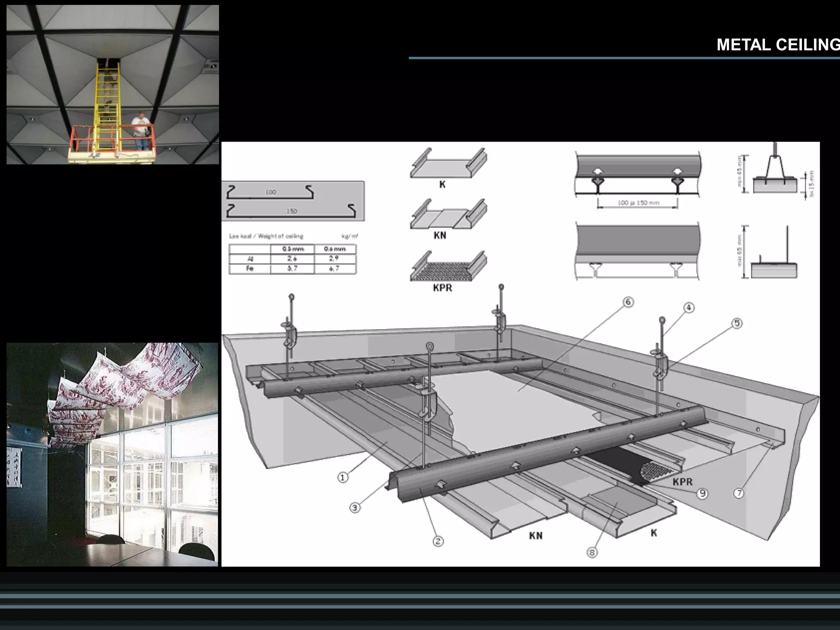Screen dimensions: 840x630
Task: Click the Al row in weight table
Action: 292,259
